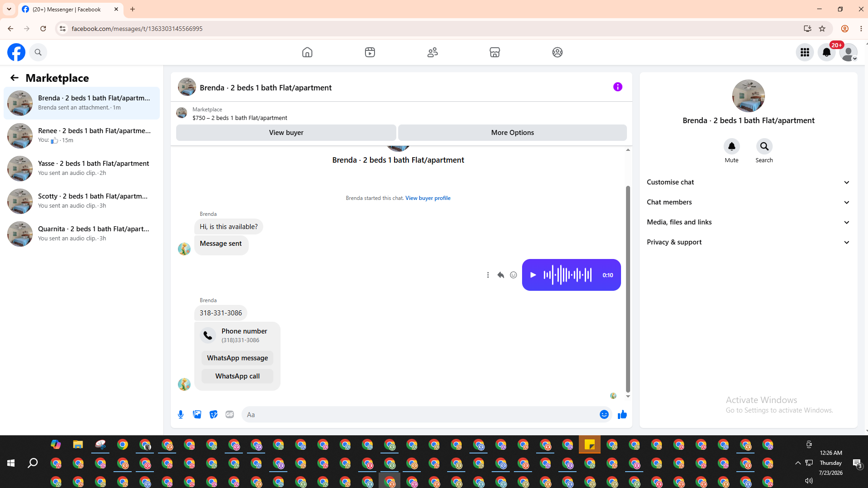868x488 pixels.
Task: Open the nine-dot Menu grid icon
Action: (x=805, y=52)
